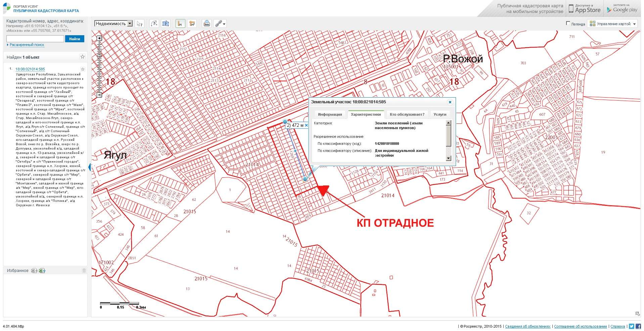This screenshot has height=331, width=644.
Task: Select the polygon area query tool
Action: pyautogui.click(x=166, y=23)
